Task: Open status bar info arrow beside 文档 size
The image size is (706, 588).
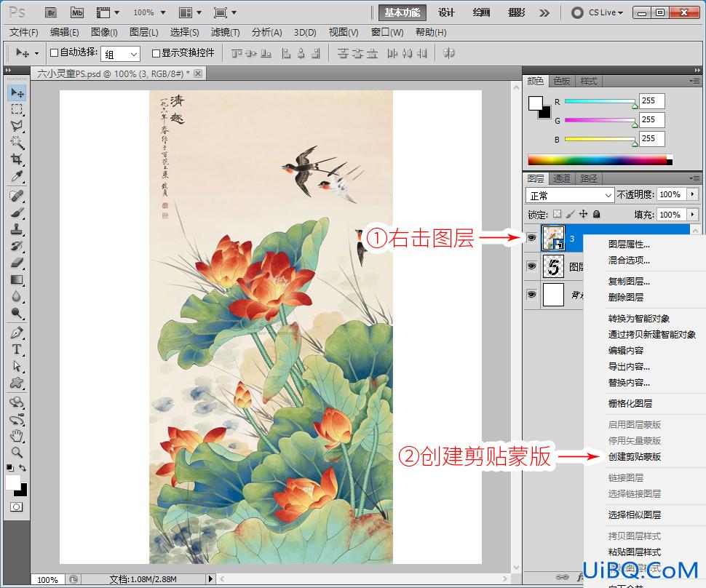Action: tap(210, 579)
